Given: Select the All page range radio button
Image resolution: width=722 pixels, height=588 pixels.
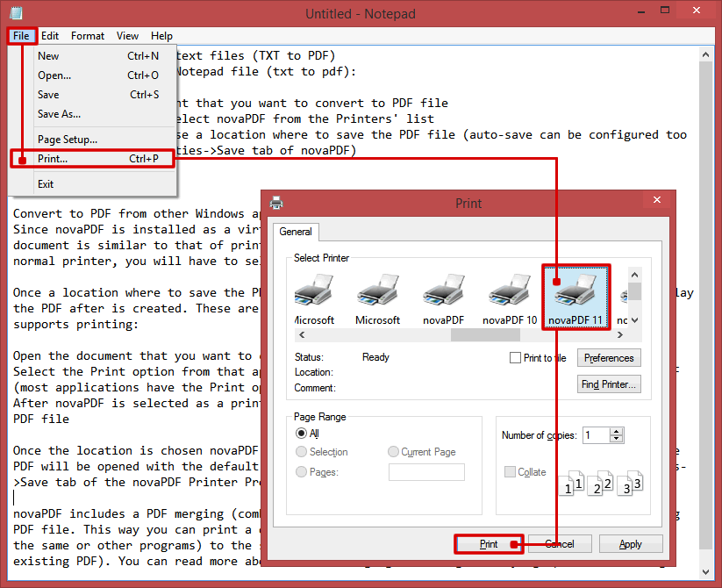Looking at the screenshot, I should click(301, 434).
